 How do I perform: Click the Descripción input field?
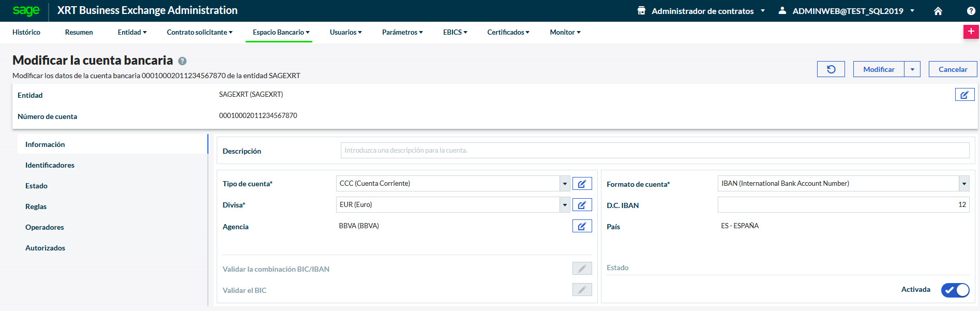point(654,151)
